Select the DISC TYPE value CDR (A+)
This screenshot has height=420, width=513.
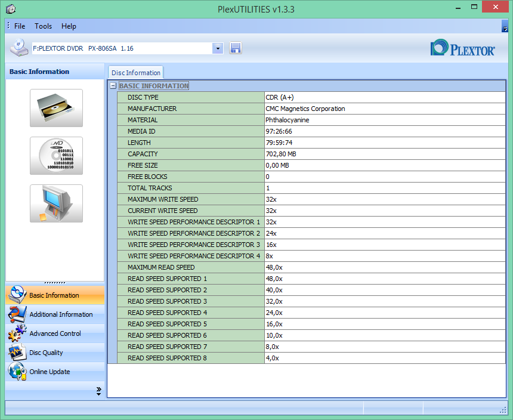pyautogui.click(x=280, y=97)
